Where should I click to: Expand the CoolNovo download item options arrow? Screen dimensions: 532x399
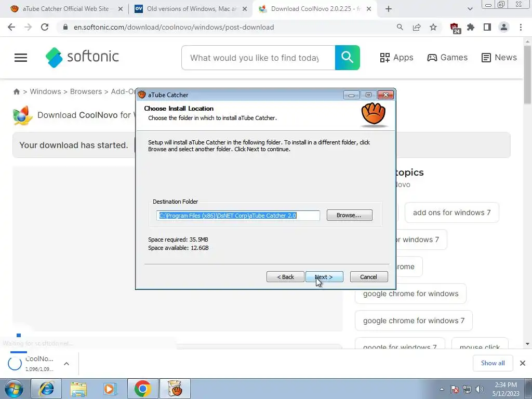pyautogui.click(x=66, y=364)
